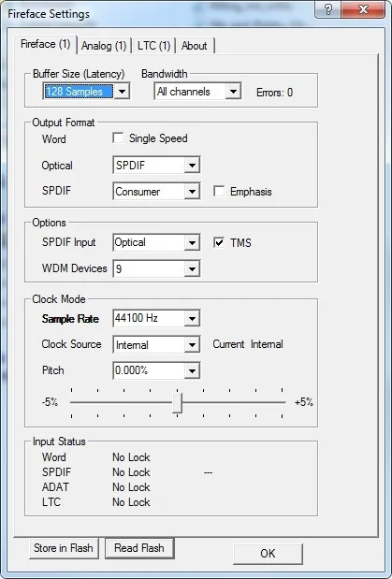Uncheck the TMS checkbox
Viewport: 392px width, 579px height.
pos(219,242)
